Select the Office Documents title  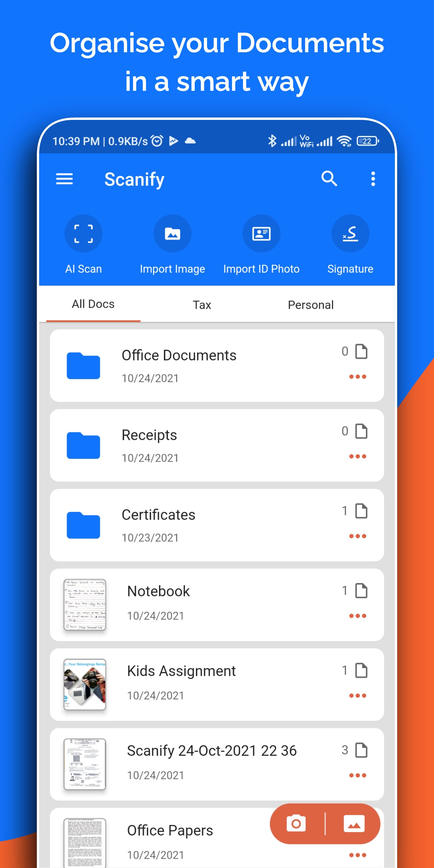tap(179, 355)
